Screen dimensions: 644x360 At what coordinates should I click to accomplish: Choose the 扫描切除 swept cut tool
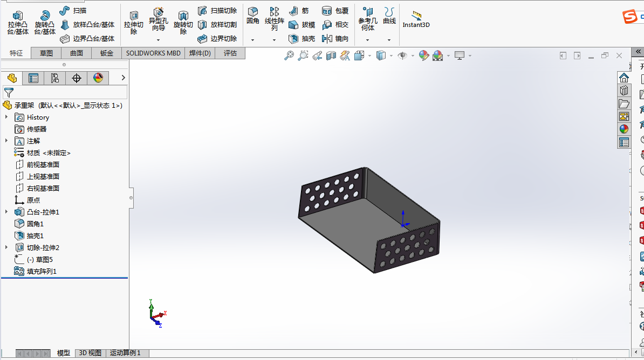point(217,11)
